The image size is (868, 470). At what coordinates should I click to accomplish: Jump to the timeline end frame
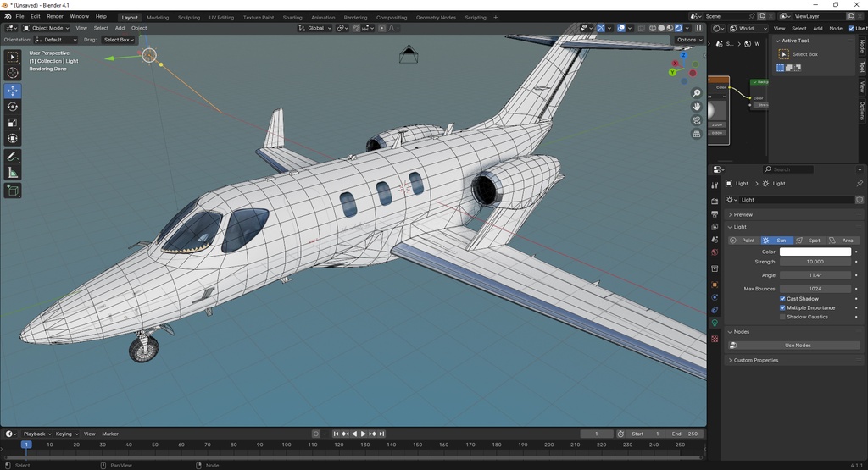[x=381, y=434]
